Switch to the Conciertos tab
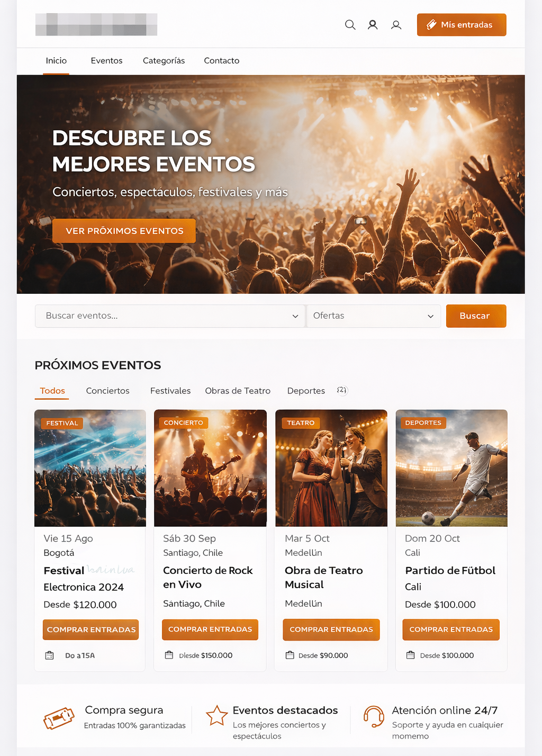Image resolution: width=542 pixels, height=756 pixels. click(107, 391)
